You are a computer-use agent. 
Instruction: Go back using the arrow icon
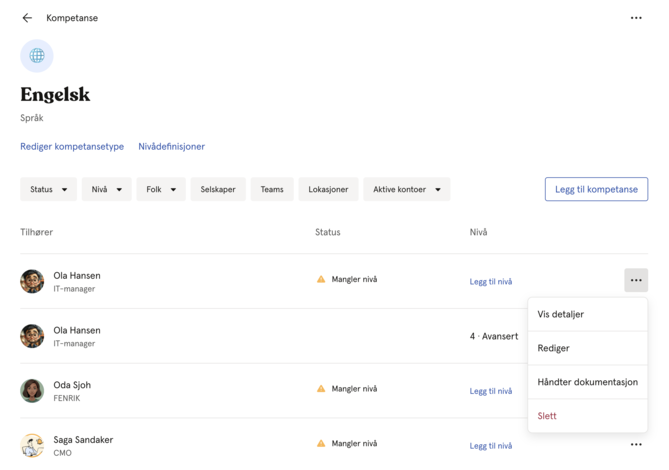(27, 18)
